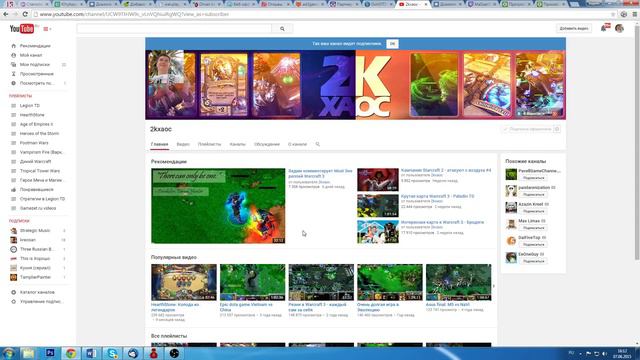The height and width of the screenshot is (360, 640).
Task: Open Skype from the Windows taskbar
Action: coord(112,353)
